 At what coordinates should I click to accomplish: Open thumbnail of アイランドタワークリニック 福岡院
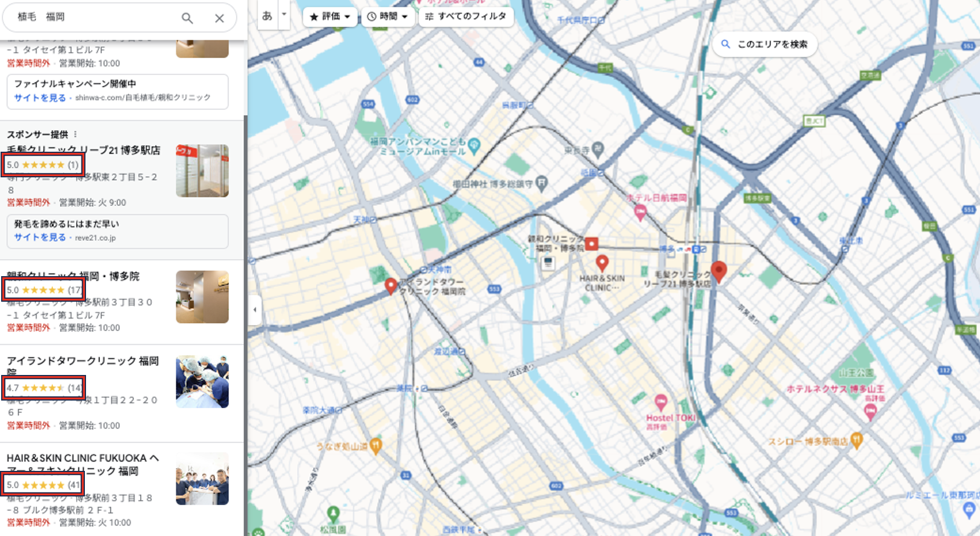(202, 382)
